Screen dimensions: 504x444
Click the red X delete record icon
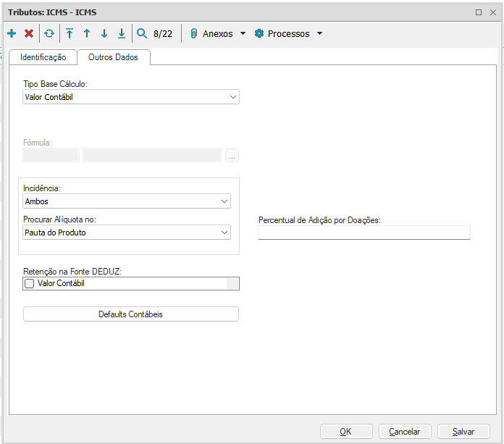[29, 33]
